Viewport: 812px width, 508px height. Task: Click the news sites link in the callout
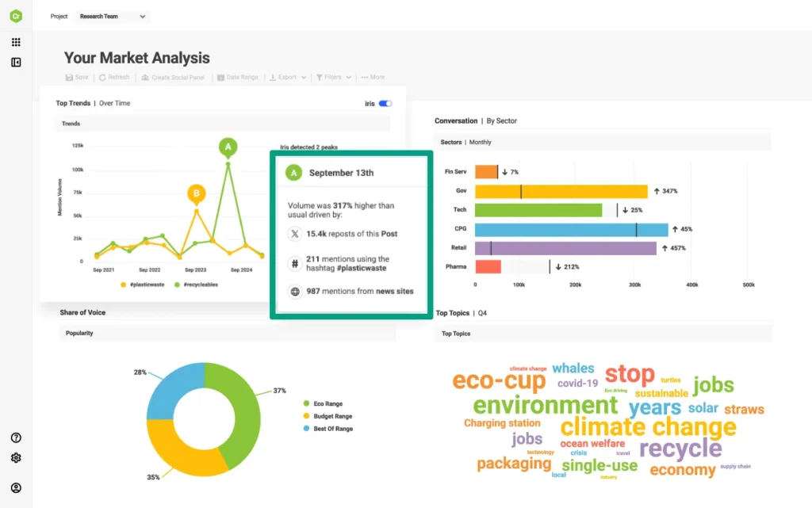(x=395, y=291)
